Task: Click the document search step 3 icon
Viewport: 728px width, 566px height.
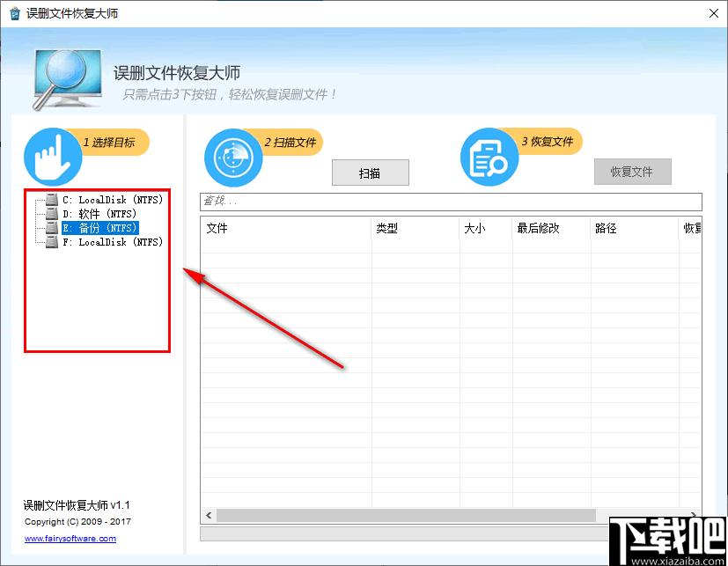Action: (x=489, y=157)
